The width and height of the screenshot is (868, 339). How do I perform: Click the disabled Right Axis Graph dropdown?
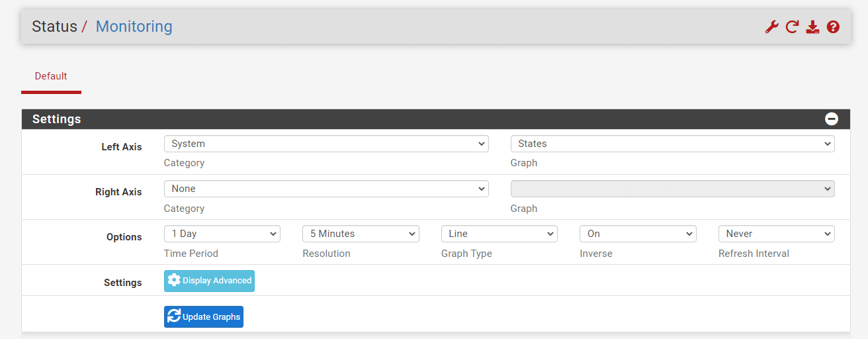click(x=672, y=189)
